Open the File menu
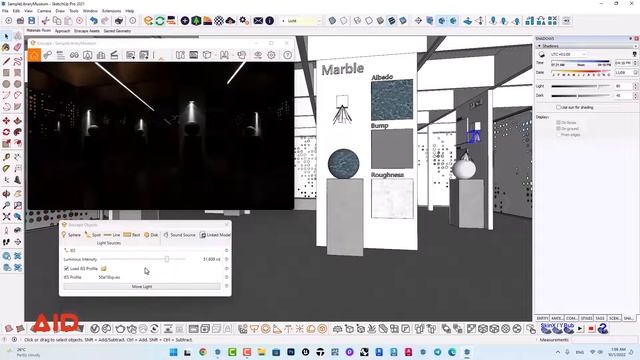The image size is (640, 360). (5, 11)
